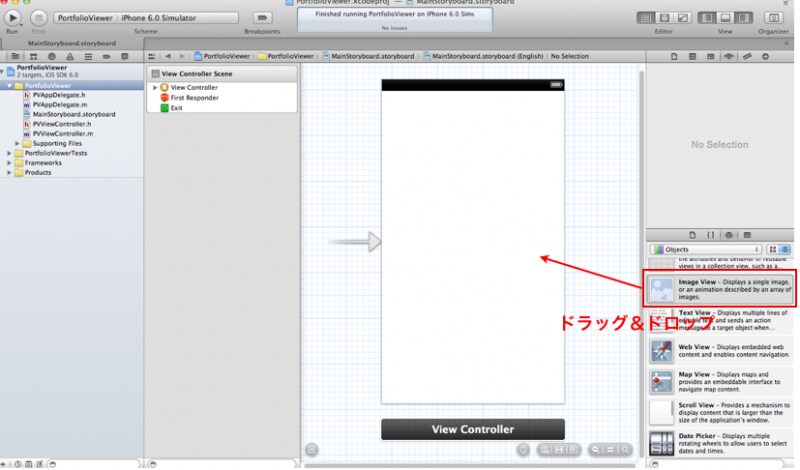Show the Project navigator
This screenshot has width=800, height=470.
[15, 57]
